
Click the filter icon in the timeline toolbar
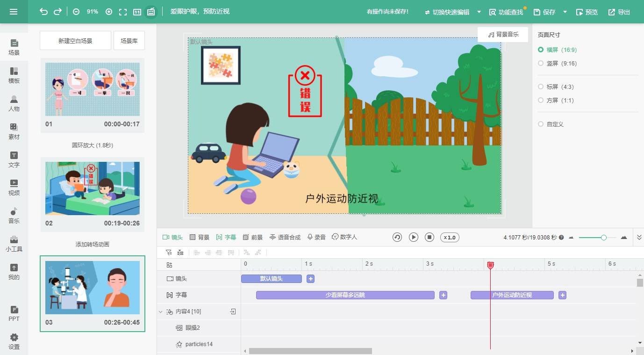168,252
